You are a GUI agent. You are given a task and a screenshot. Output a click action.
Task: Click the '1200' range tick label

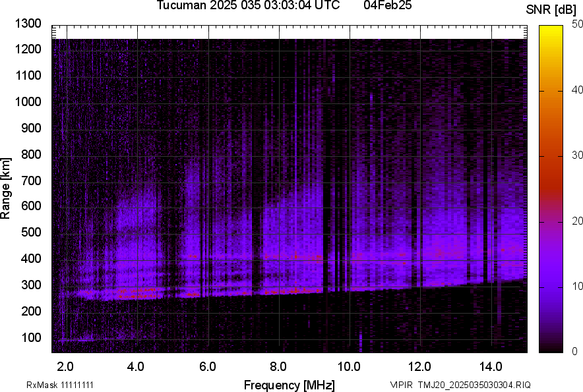click(x=28, y=49)
